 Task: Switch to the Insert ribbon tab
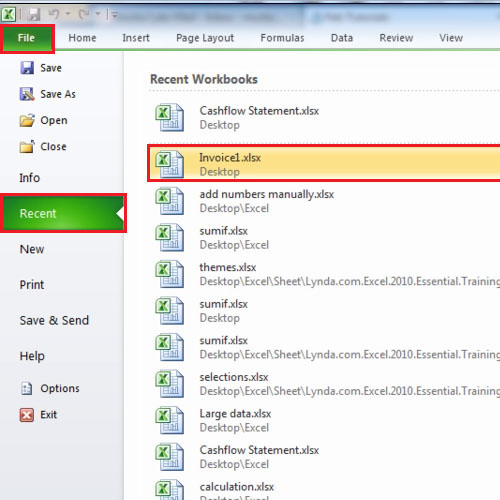(x=136, y=38)
